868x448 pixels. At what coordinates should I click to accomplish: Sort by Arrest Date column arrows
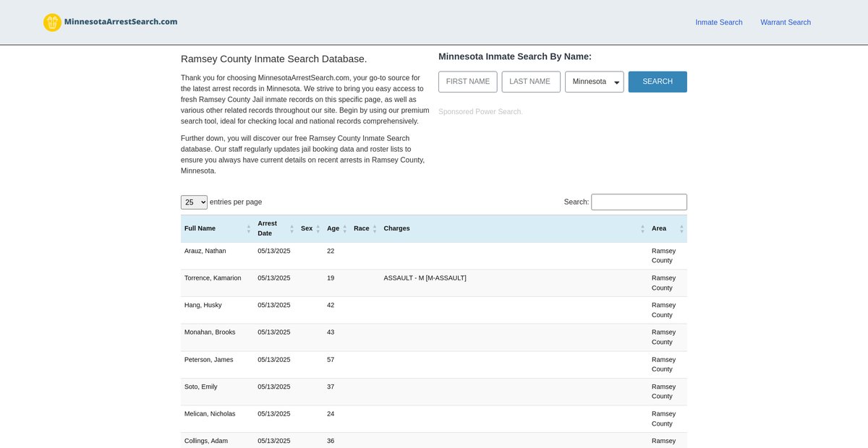[292, 228]
